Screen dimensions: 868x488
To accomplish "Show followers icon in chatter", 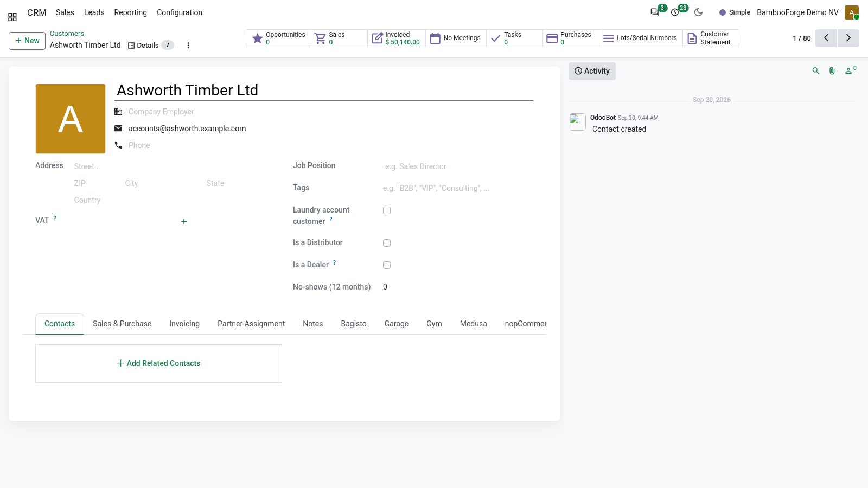I will click(850, 70).
